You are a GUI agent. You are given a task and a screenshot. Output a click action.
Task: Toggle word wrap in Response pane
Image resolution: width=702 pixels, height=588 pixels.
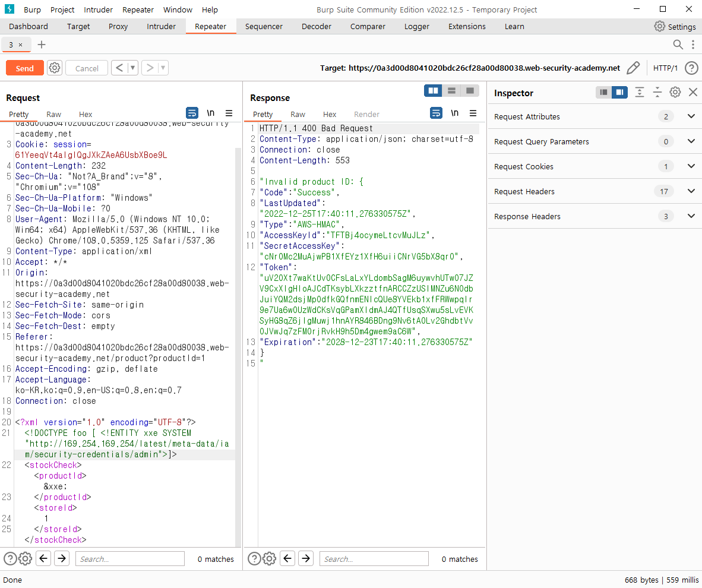436,113
